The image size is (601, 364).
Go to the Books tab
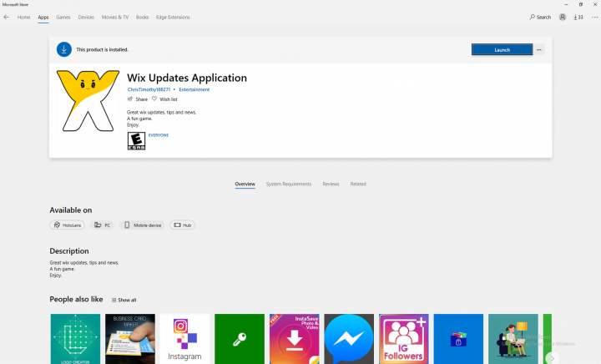(x=142, y=18)
